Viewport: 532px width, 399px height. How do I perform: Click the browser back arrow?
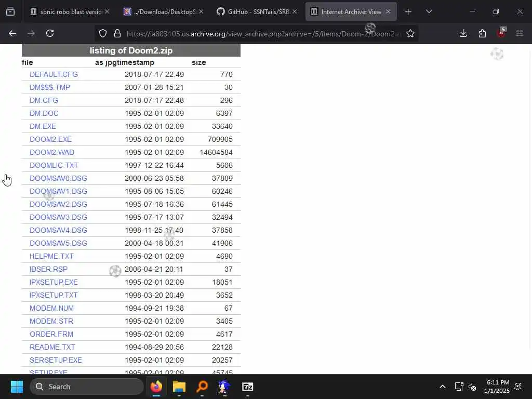[12, 33]
